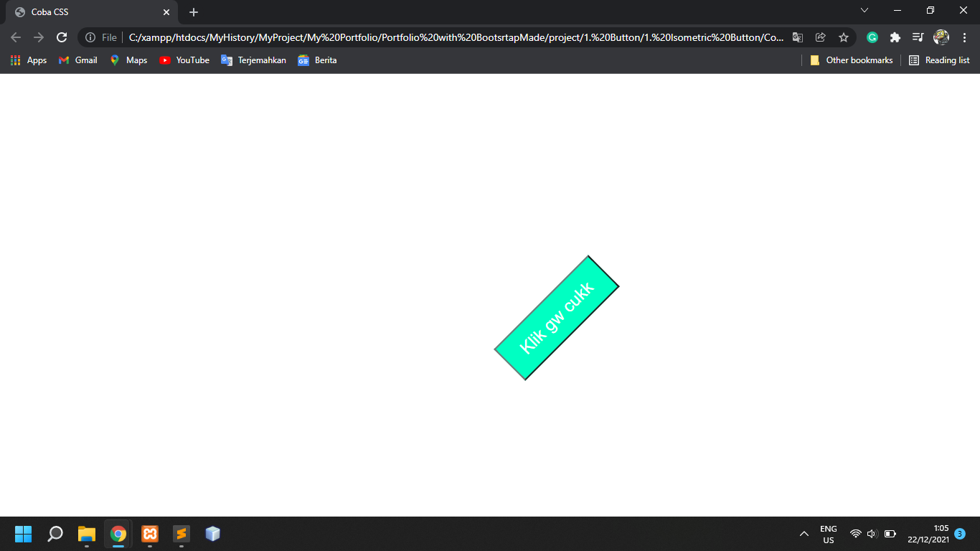The height and width of the screenshot is (551, 980).
Task: Open the YouTube bookmark
Action: pos(184,60)
